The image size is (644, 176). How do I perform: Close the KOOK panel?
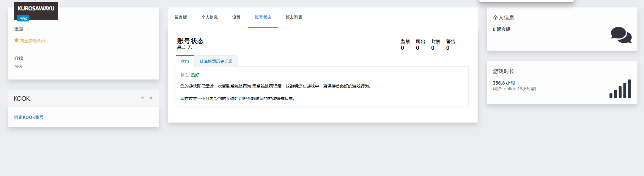click(x=151, y=98)
